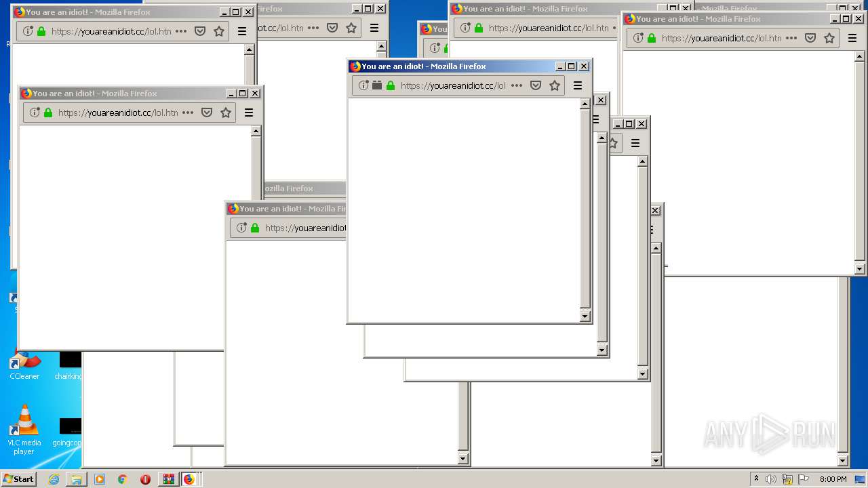Screen dimensions: 868x488
Task: Click the Firefox taskbar button
Action: pos(189,479)
